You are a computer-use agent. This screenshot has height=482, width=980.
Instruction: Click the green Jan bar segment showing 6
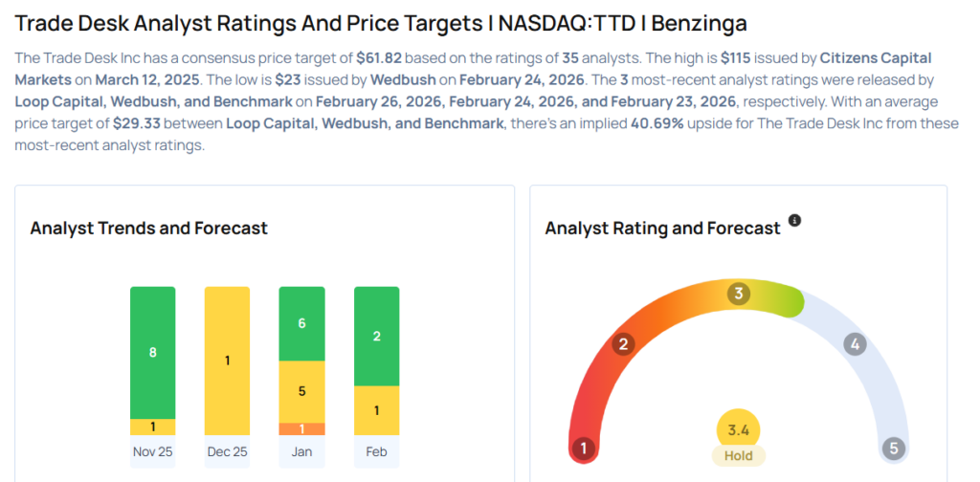[302, 323]
